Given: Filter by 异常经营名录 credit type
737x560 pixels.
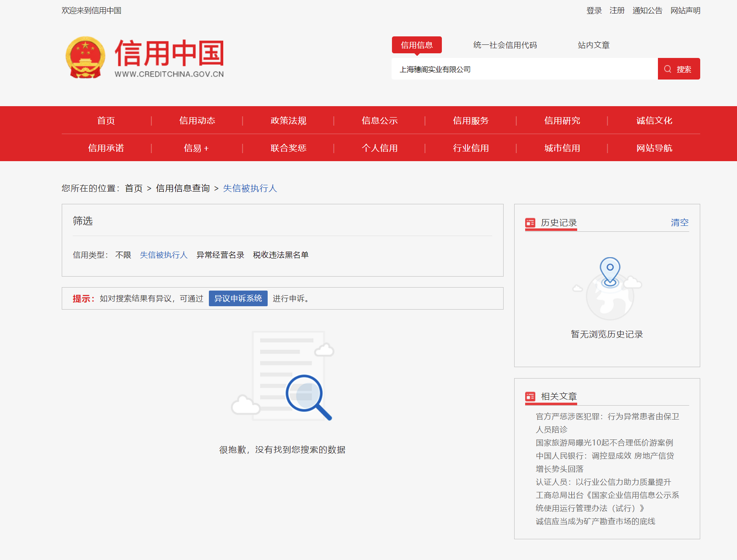Looking at the screenshot, I should click(x=220, y=255).
